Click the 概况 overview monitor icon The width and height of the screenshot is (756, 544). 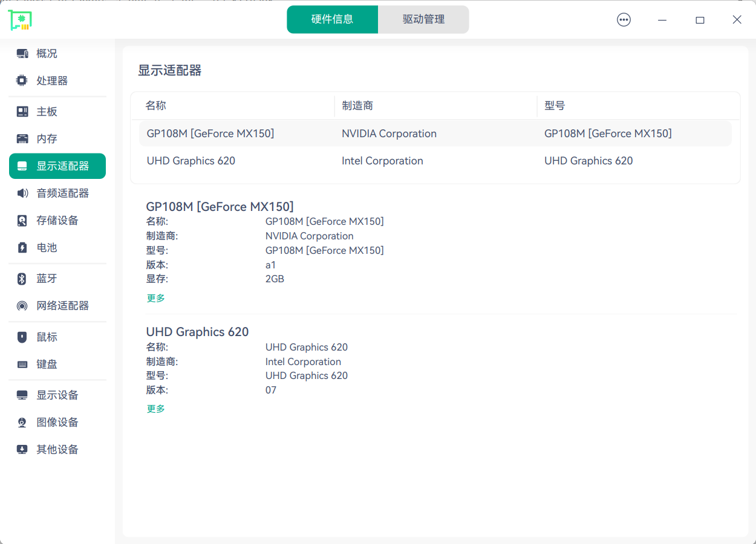(22, 54)
